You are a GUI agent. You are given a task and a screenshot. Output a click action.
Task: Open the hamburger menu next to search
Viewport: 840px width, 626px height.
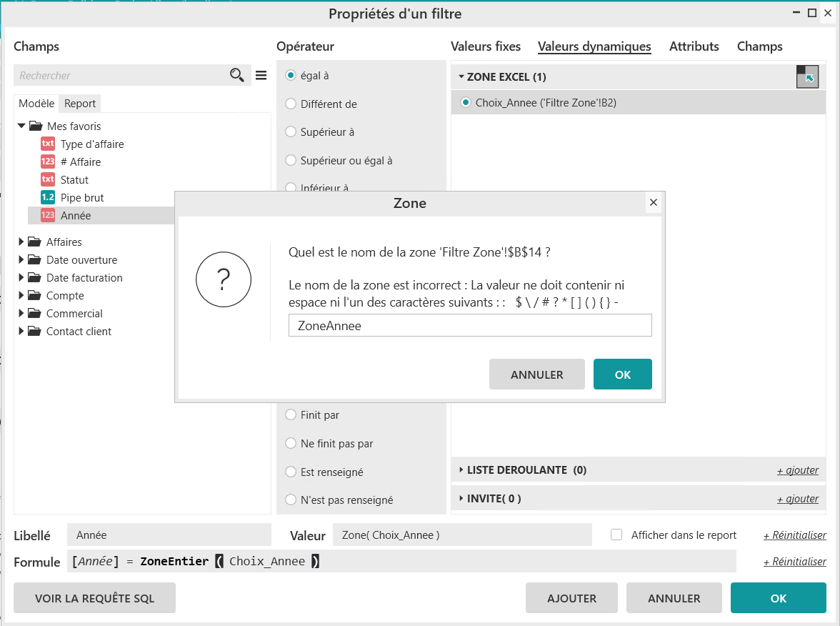[x=261, y=76]
